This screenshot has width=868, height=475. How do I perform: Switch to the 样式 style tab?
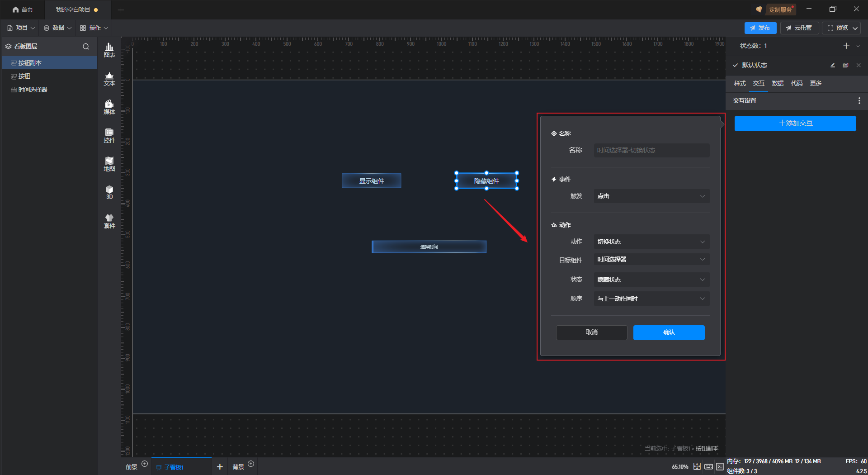tap(740, 83)
